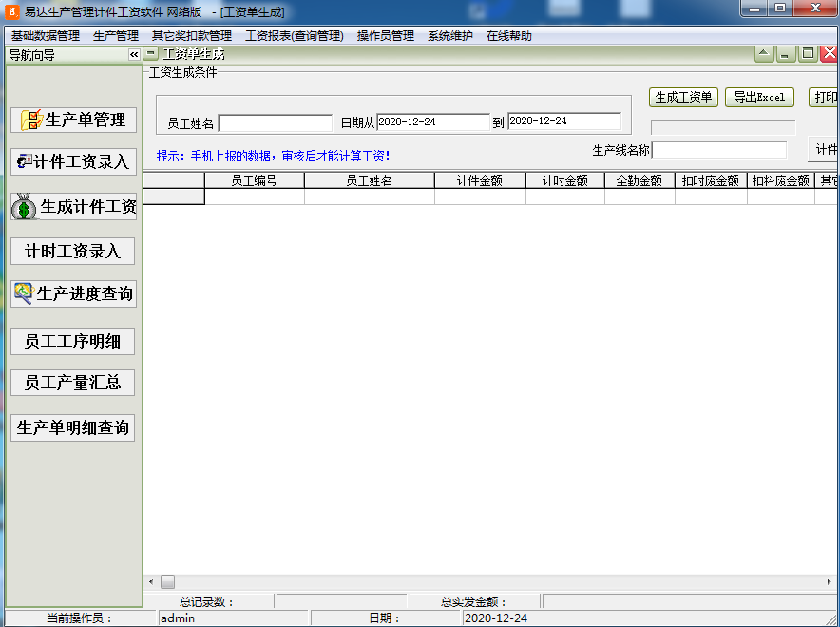Click the 员工姓名 input field
The width and height of the screenshot is (840, 627).
pos(275,122)
